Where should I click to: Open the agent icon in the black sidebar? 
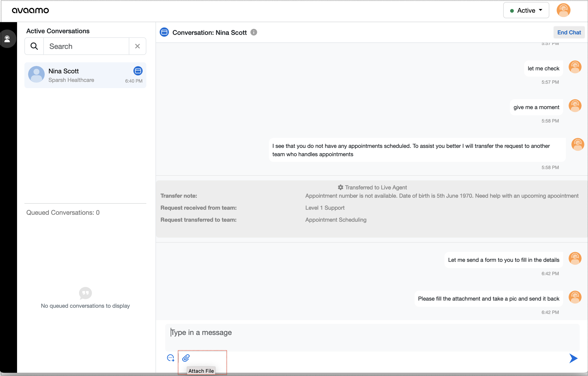7,39
